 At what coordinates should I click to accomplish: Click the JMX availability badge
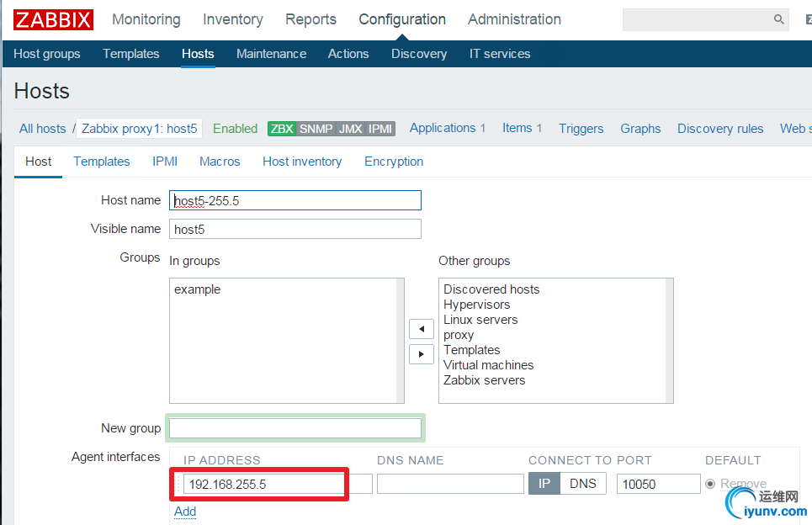[x=350, y=129]
